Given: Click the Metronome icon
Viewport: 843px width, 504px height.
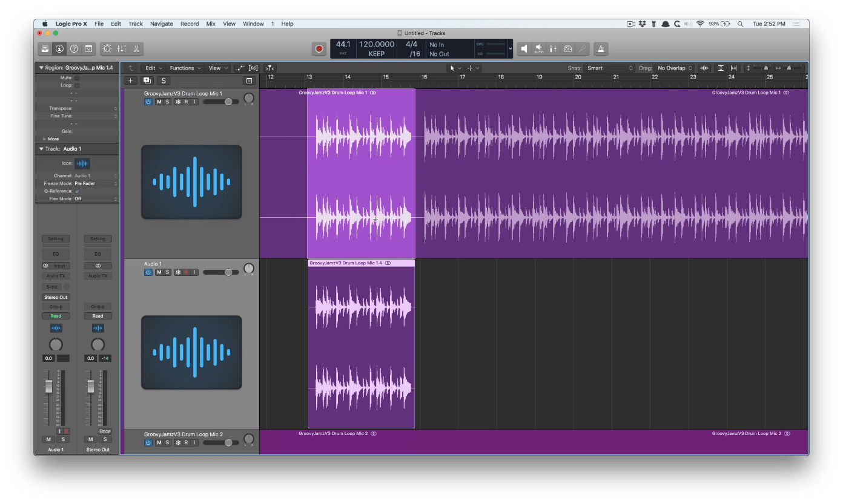Looking at the screenshot, I should (601, 49).
